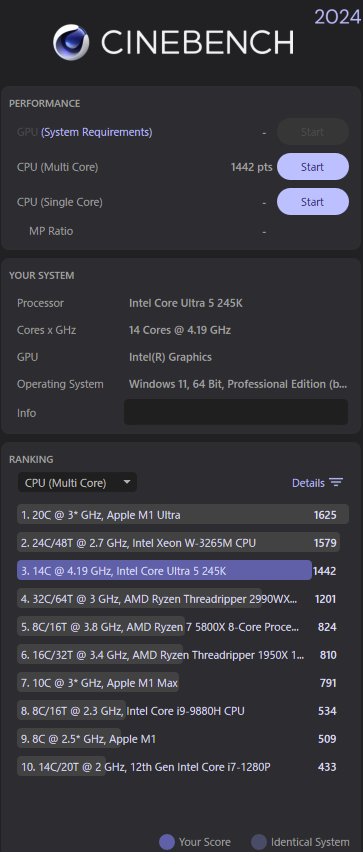Start the CPU Multi Core benchmark

tap(312, 167)
